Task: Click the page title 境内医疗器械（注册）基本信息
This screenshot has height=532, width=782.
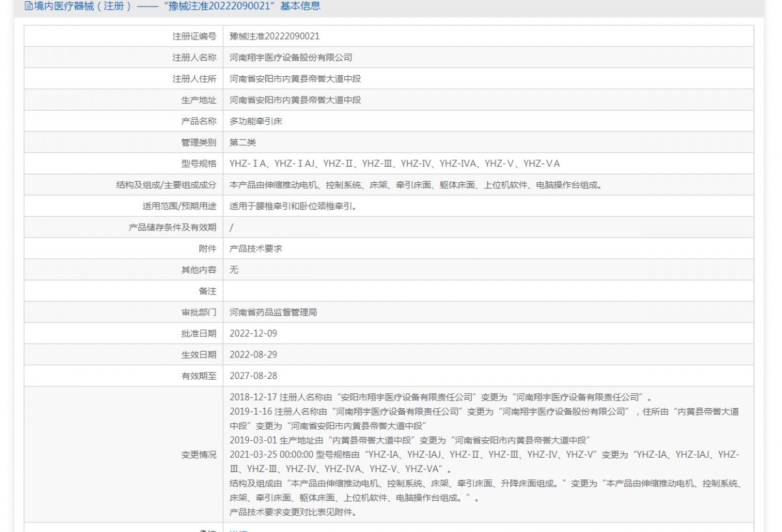Action: [177, 6]
